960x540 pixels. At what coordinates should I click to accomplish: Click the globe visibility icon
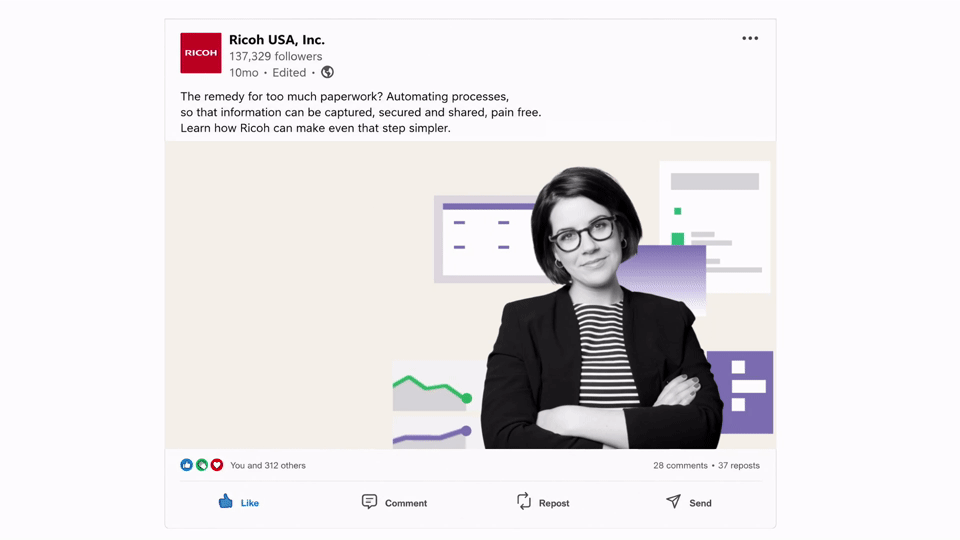[328, 72]
